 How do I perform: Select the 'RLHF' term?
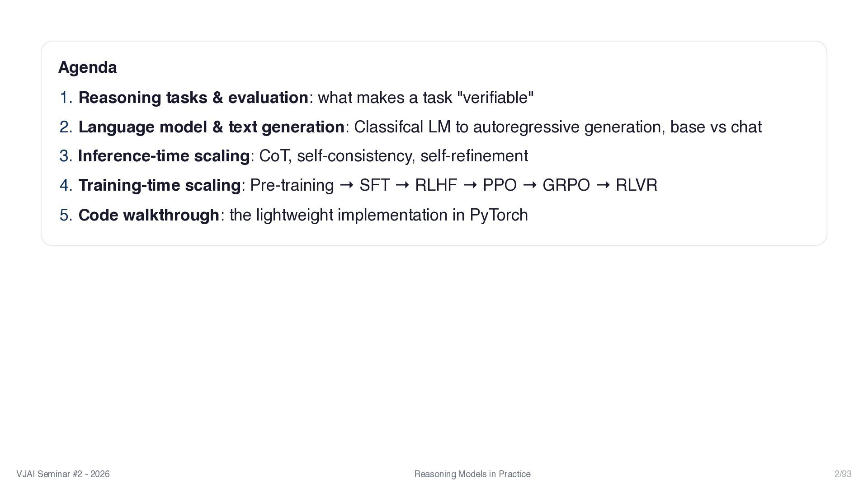(x=436, y=185)
